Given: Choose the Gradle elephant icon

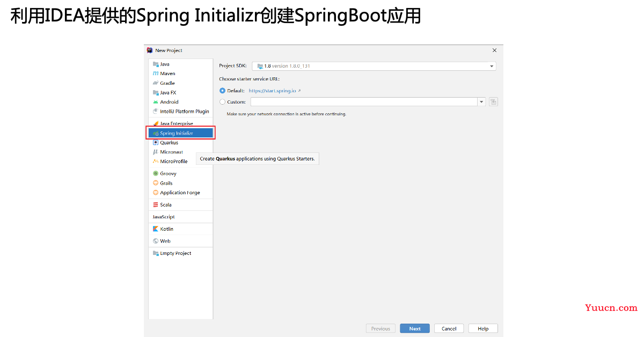Looking at the screenshot, I should tap(156, 83).
